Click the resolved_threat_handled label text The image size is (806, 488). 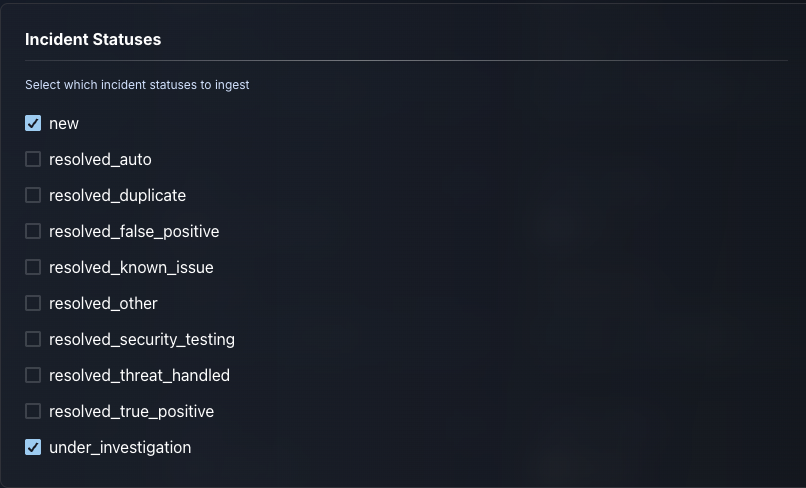click(x=139, y=375)
